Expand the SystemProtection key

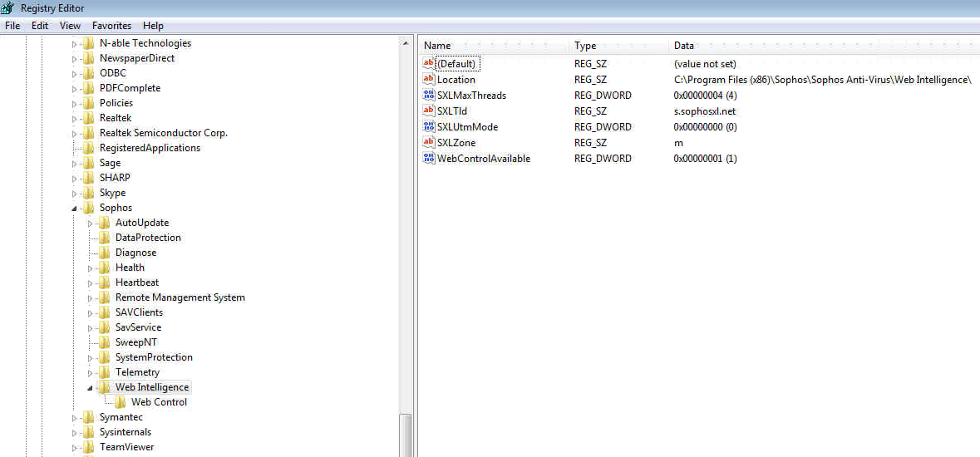(x=90, y=358)
